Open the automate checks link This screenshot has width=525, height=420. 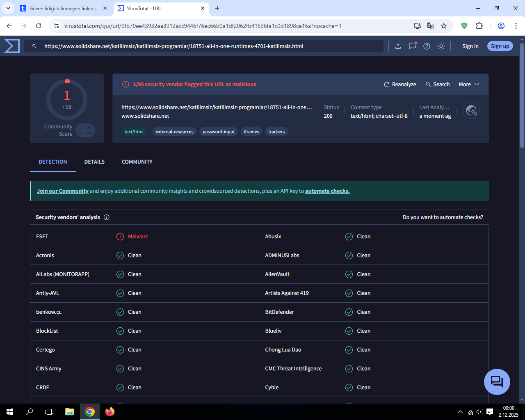click(327, 191)
